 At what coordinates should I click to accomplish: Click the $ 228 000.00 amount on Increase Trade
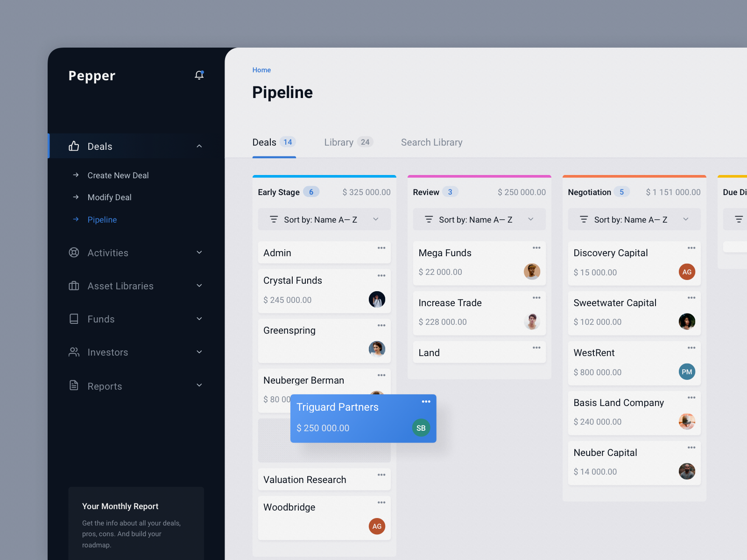point(443,322)
